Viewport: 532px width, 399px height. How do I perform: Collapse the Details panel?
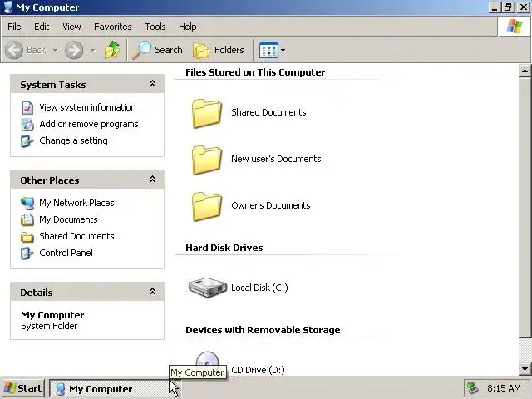pyautogui.click(x=153, y=292)
